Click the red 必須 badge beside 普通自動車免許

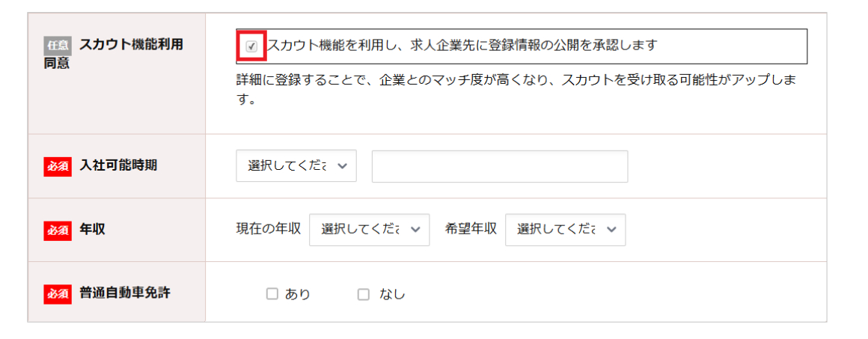(58, 293)
